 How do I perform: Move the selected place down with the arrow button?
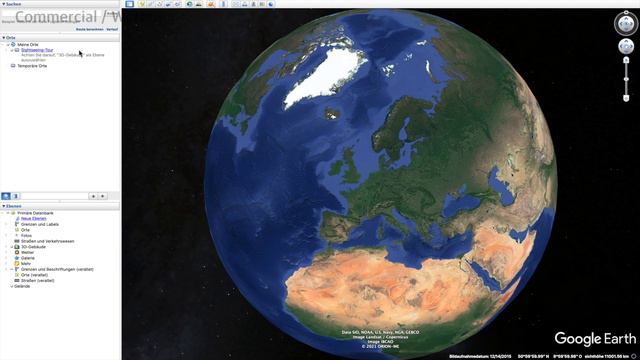pyautogui.click(x=103, y=196)
